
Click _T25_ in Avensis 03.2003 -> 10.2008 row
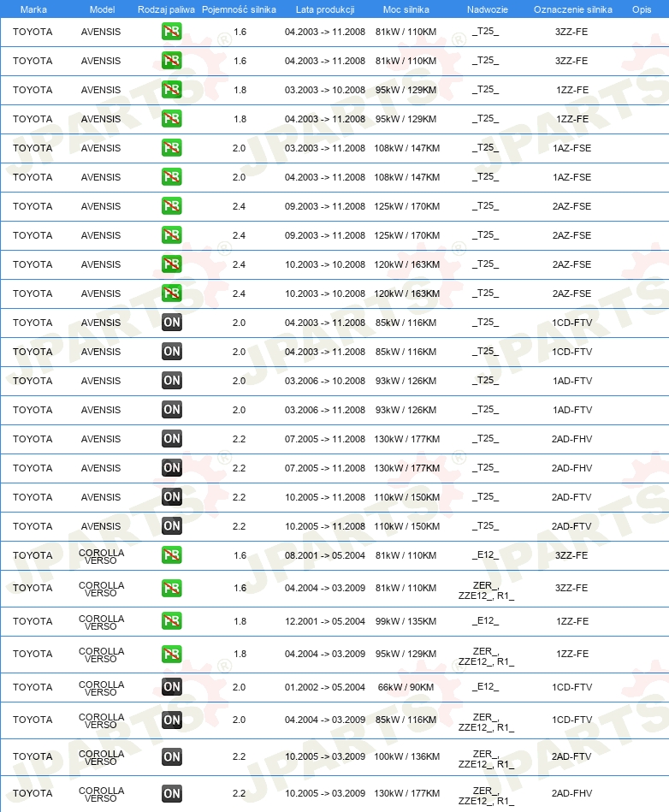coord(485,90)
